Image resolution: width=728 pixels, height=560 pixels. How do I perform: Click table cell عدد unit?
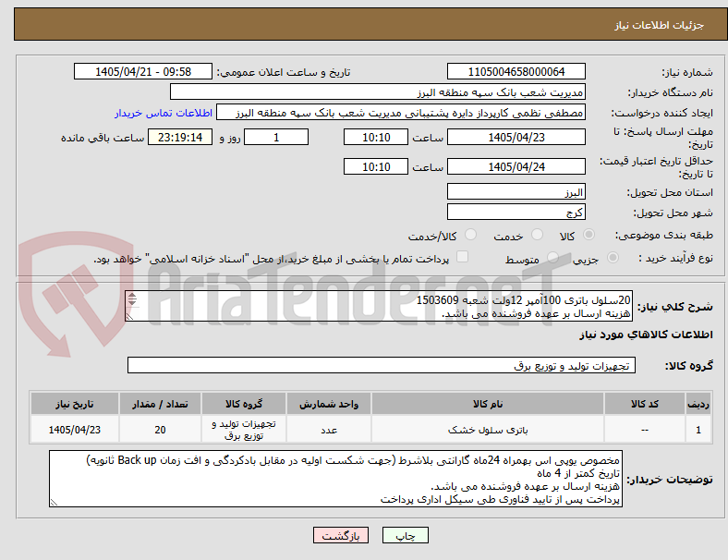tap(329, 430)
